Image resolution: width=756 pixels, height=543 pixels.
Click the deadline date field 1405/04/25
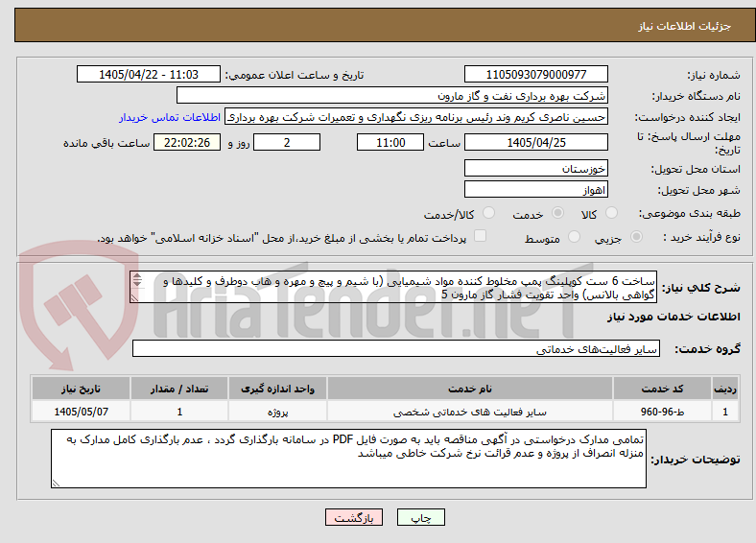coord(535,142)
